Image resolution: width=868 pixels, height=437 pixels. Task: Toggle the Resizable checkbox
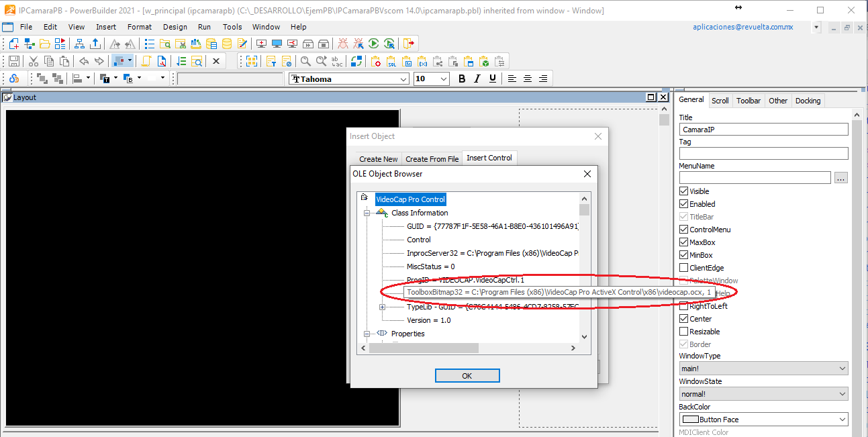pos(684,332)
